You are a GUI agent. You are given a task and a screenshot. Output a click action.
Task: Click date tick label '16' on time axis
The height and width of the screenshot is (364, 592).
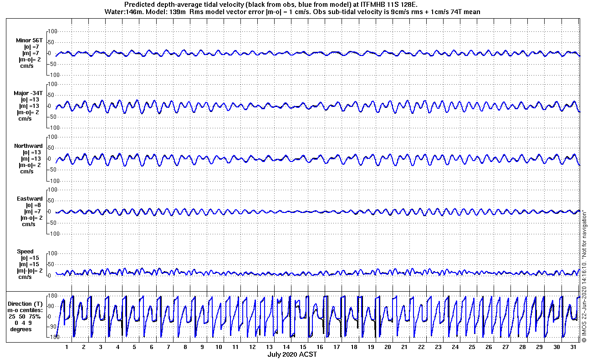coord(320,347)
